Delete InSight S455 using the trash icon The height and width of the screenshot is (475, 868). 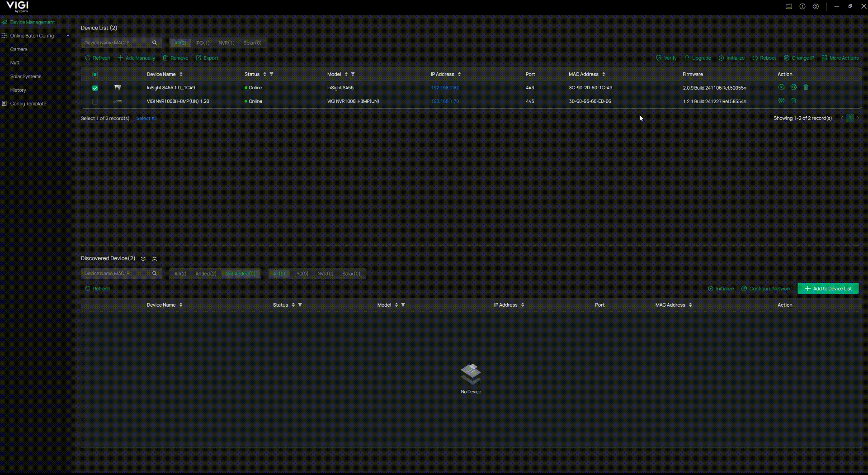(806, 87)
